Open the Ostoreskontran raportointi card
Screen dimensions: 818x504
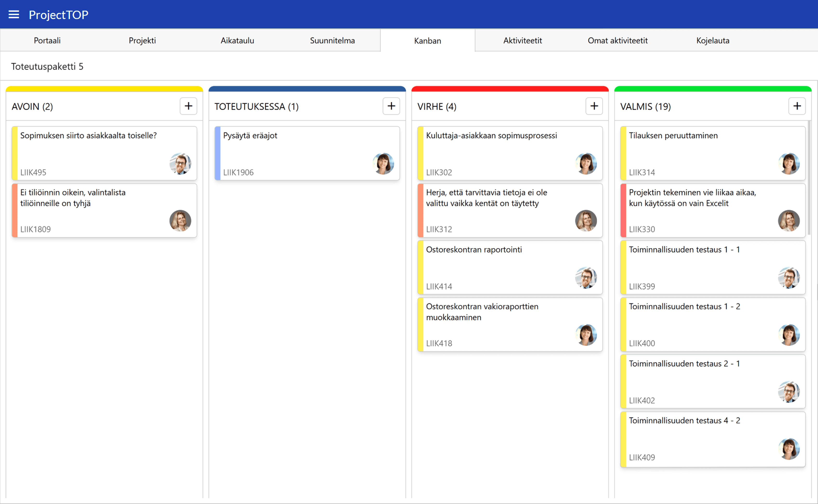coord(500,267)
